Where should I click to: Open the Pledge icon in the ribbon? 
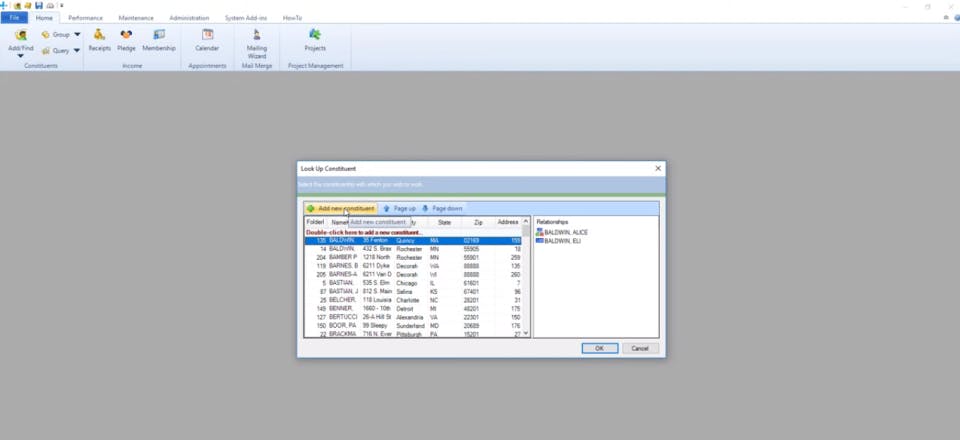[x=126, y=40]
